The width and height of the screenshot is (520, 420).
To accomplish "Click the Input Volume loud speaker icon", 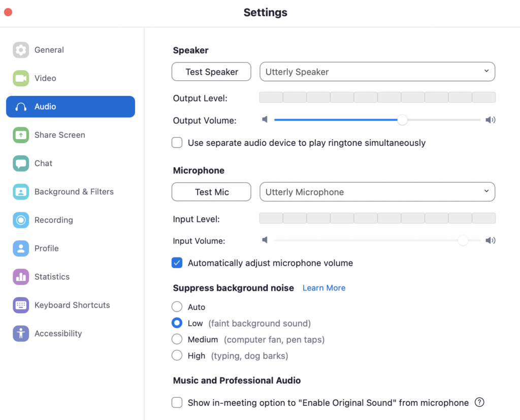I will (x=491, y=240).
